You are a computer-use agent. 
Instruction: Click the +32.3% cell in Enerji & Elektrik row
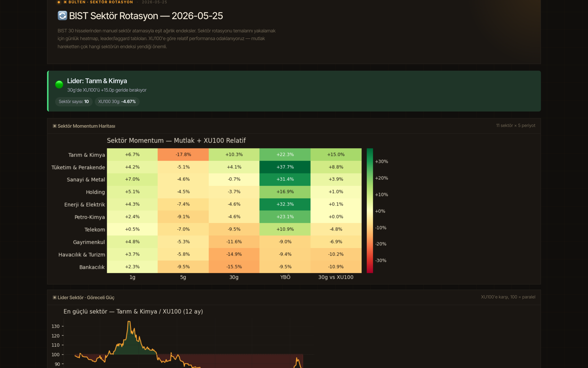[x=285, y=204]
